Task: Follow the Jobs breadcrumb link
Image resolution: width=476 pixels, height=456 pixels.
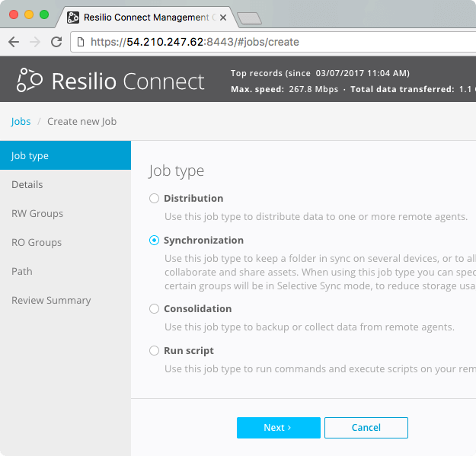Action: (21, 121)
